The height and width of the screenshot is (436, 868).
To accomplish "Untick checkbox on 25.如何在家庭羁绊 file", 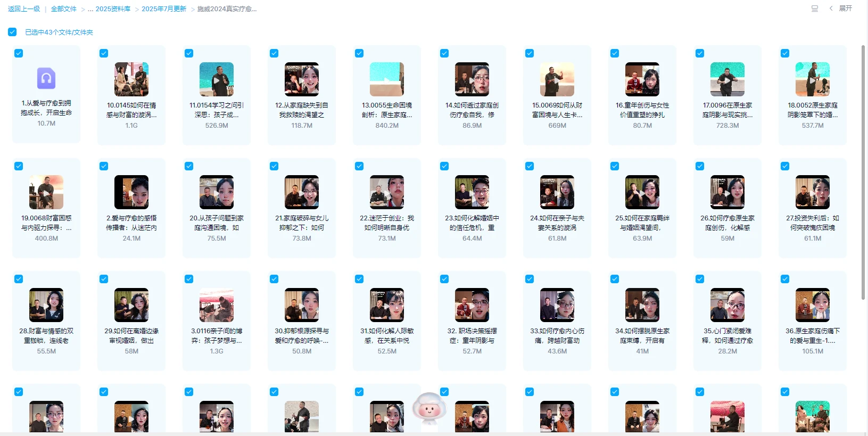I will click(615, 166).
